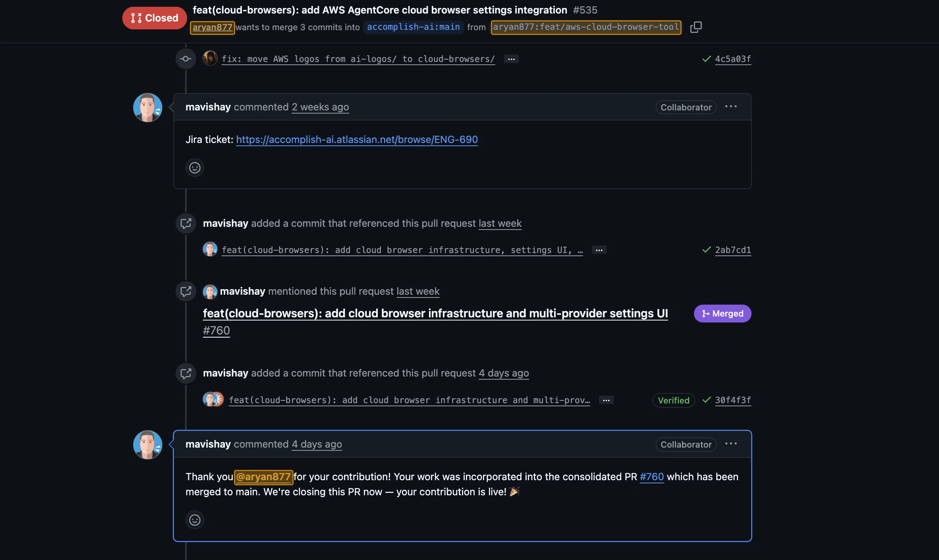Expand the truncated 30f4f3f commit message
This screenshot has height=560, width=939.
(x=606, y=400)
